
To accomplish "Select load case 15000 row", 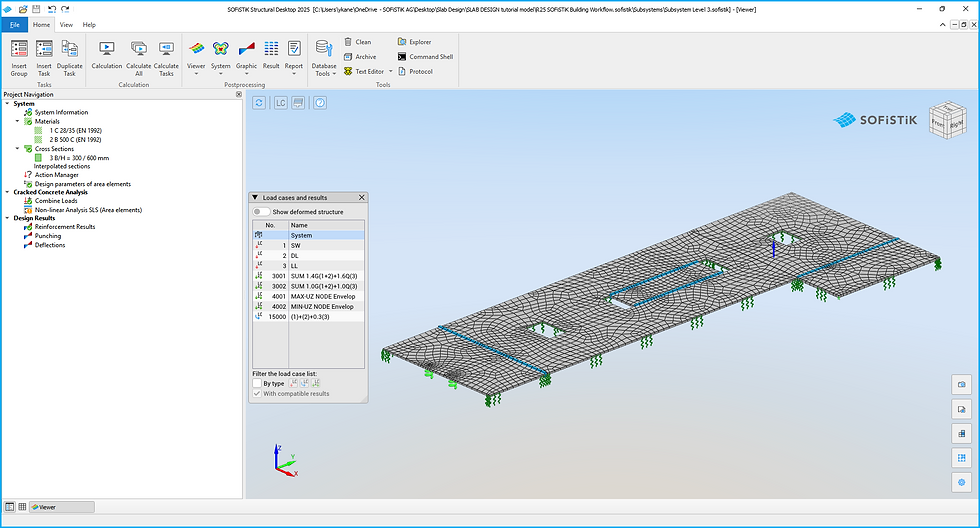I will click(308, 317).
